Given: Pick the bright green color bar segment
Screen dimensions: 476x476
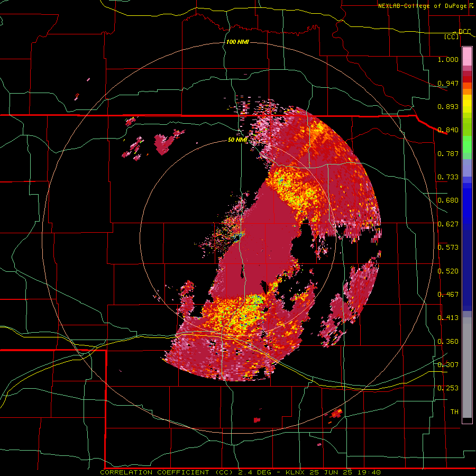Looking at the screenshot, I should (x=467, y=144).
